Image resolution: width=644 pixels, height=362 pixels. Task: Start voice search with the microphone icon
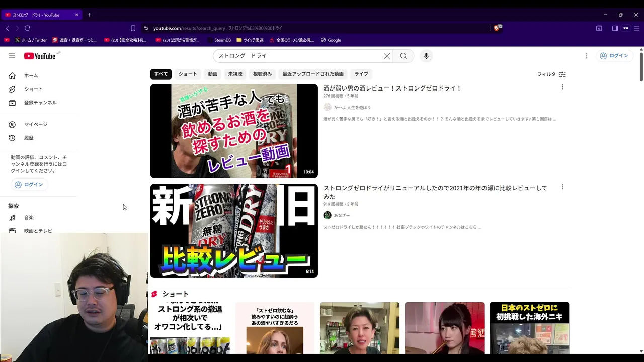[x=426, y=56]
